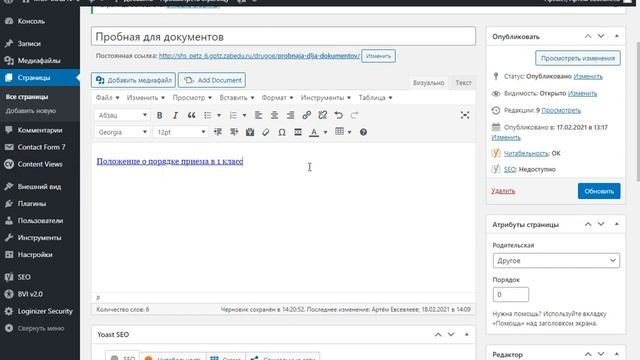Align text right
Image resolution: width=640 pixels, height=360 pixels.
tap(290, 116)
